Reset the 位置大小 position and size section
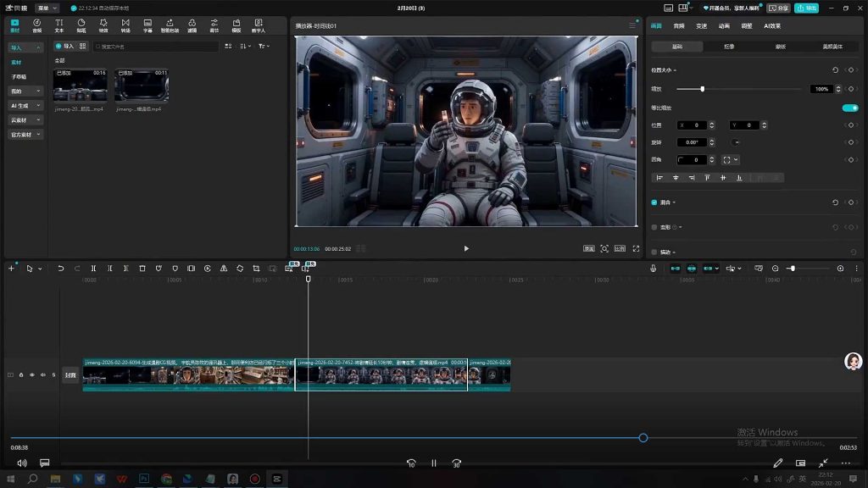The height and width of the screenshot is (488, 868). pos(835,69)
